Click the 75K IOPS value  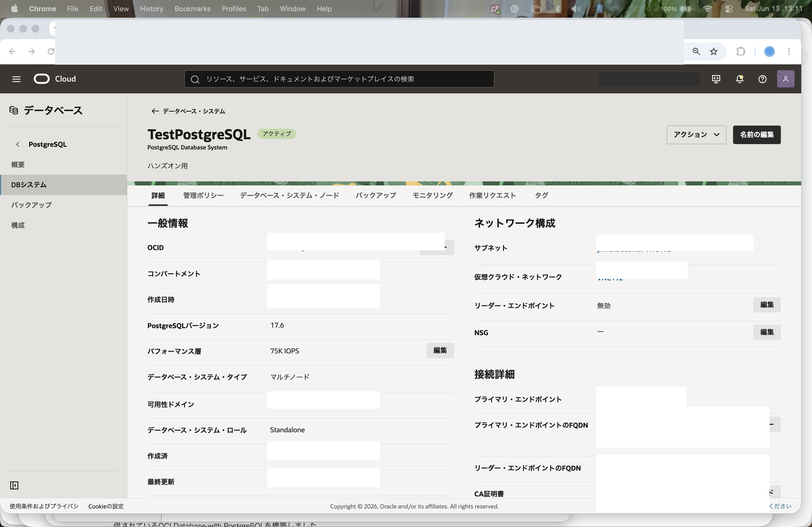(285, 351)
